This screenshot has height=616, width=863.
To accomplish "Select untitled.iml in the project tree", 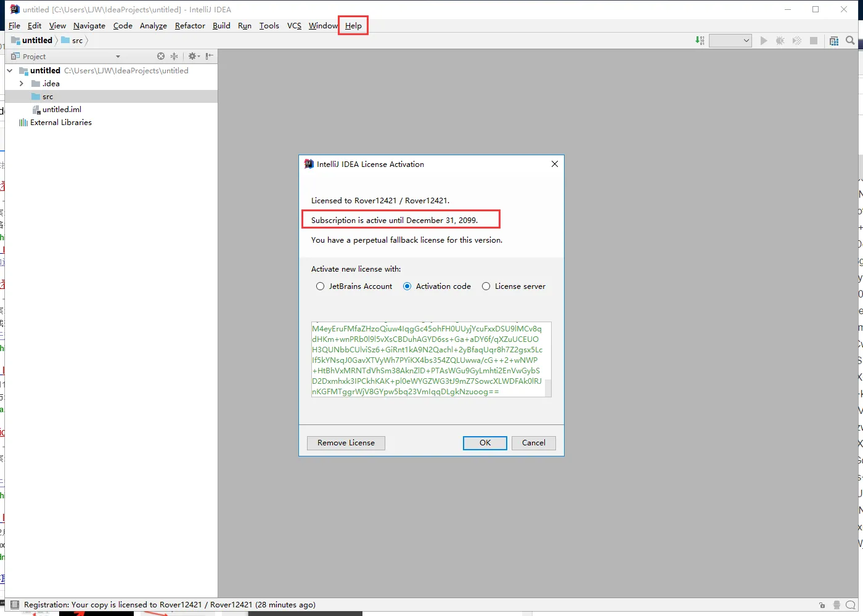I will pyautogui.click(x=111, y=110).
